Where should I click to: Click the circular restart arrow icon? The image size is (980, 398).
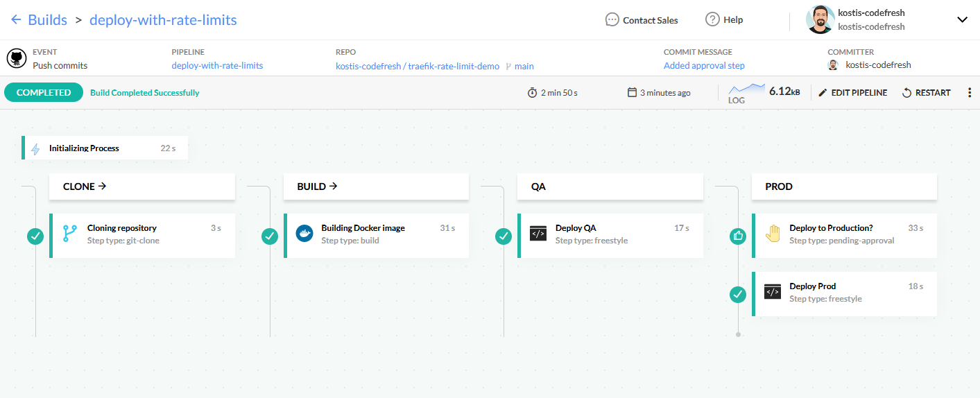(x=906, y=92)
